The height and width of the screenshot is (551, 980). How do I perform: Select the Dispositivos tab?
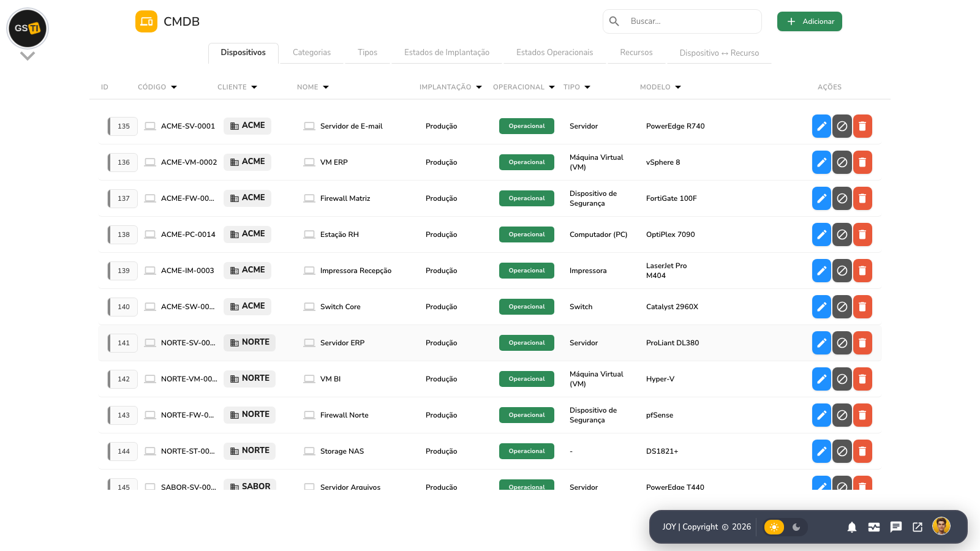pos(243,53)
